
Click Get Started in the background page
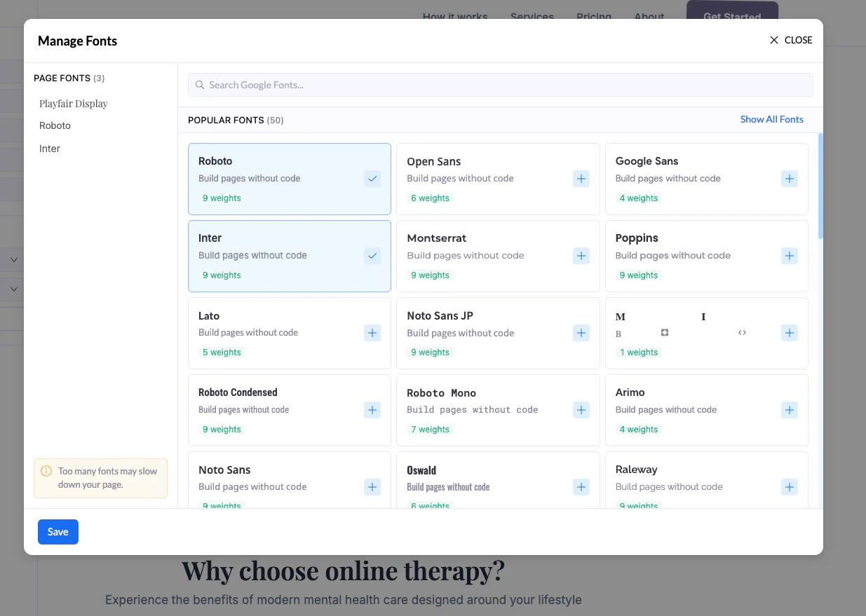tap(732, 11)
